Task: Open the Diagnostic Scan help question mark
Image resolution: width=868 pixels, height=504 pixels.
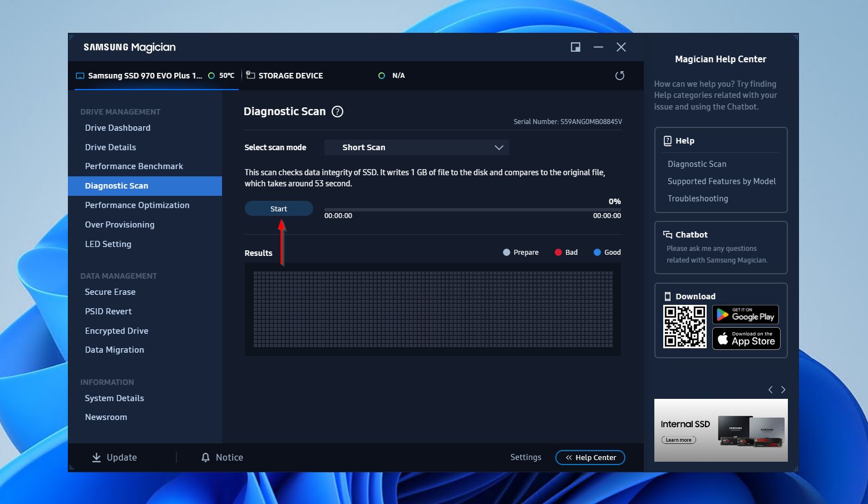Action: point(337,112)
